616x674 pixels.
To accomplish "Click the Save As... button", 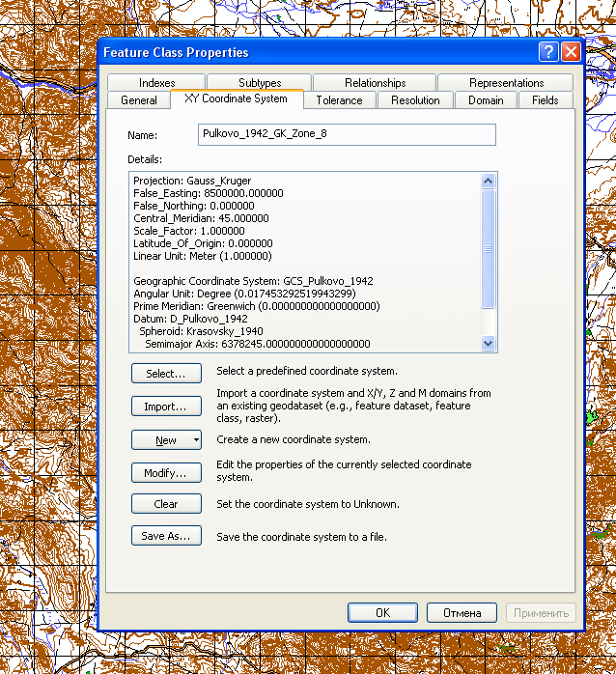I will coord(166,536).
